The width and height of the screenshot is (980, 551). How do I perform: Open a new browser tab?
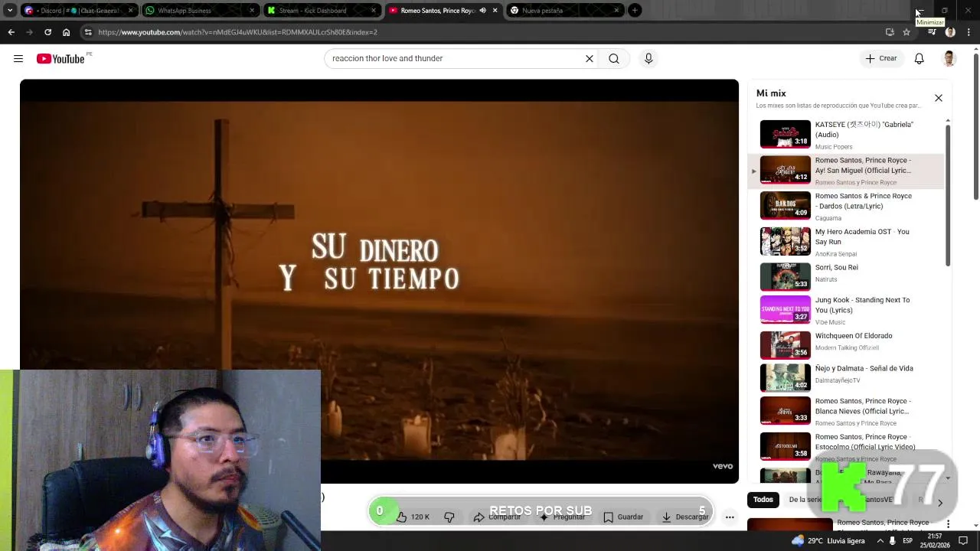[635, 10]
